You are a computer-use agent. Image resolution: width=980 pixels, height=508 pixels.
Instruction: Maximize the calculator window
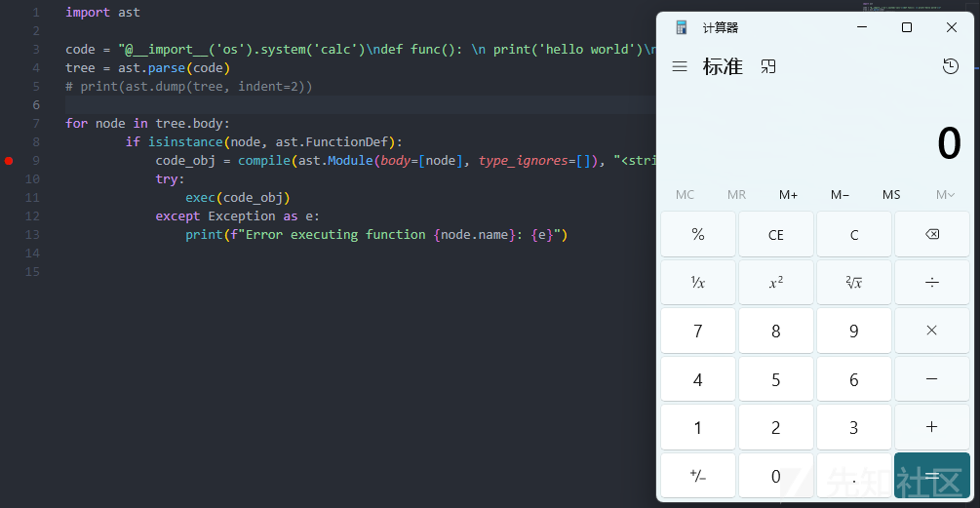[907, 27]
